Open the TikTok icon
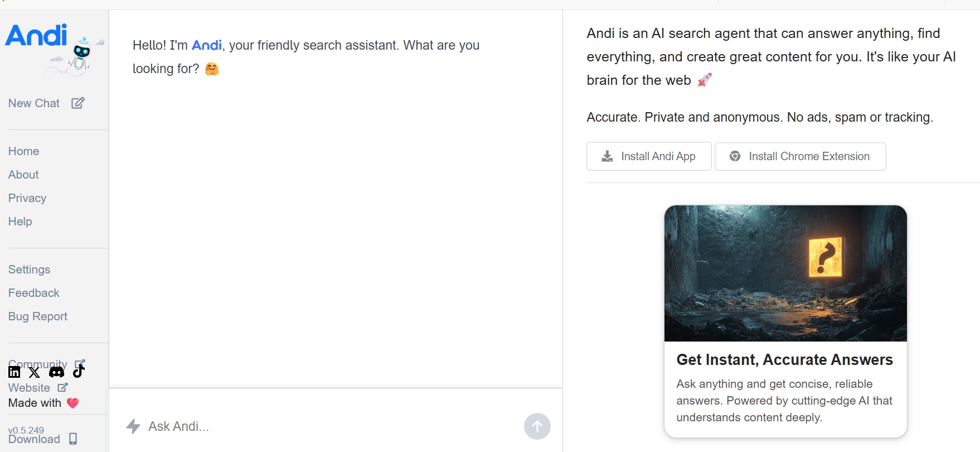Screen dimensions: 980x452 coord(79,371)
